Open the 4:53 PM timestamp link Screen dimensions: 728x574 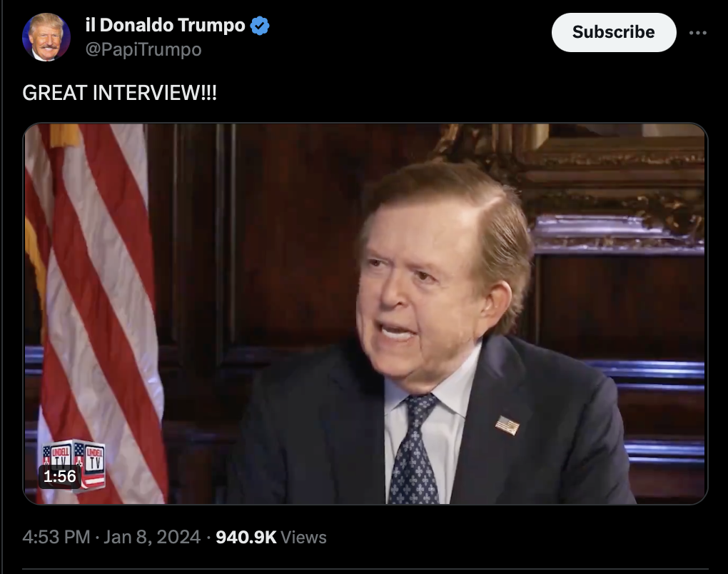(56, 538)
